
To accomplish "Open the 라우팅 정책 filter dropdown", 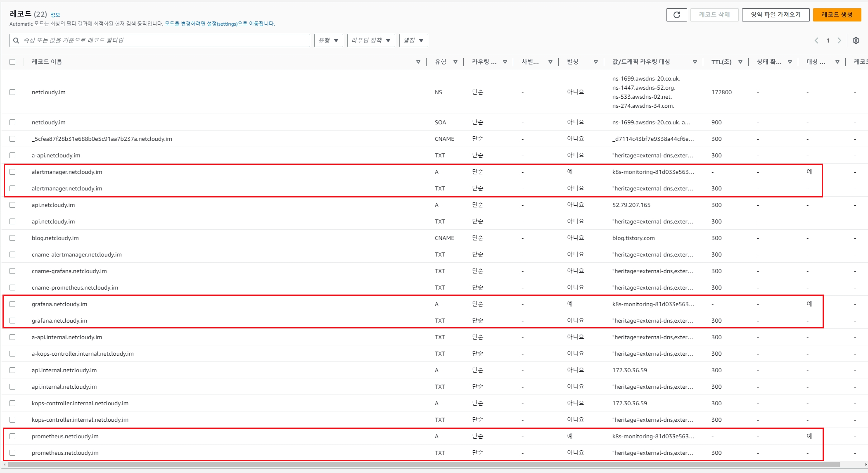I will coord(371,40).
